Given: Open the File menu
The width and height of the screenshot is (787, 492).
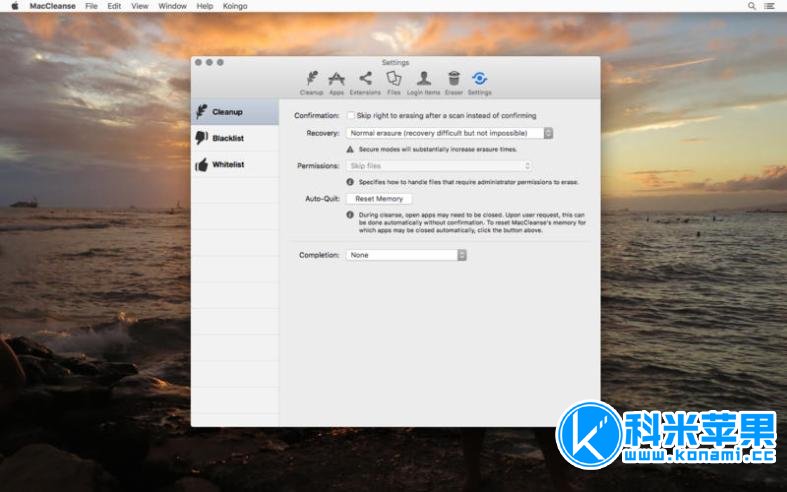Looking at the screenshot, I should (91, 6).
